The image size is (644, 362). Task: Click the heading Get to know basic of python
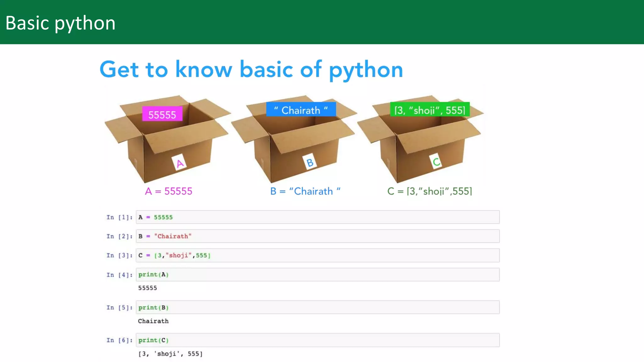[251, 70]
